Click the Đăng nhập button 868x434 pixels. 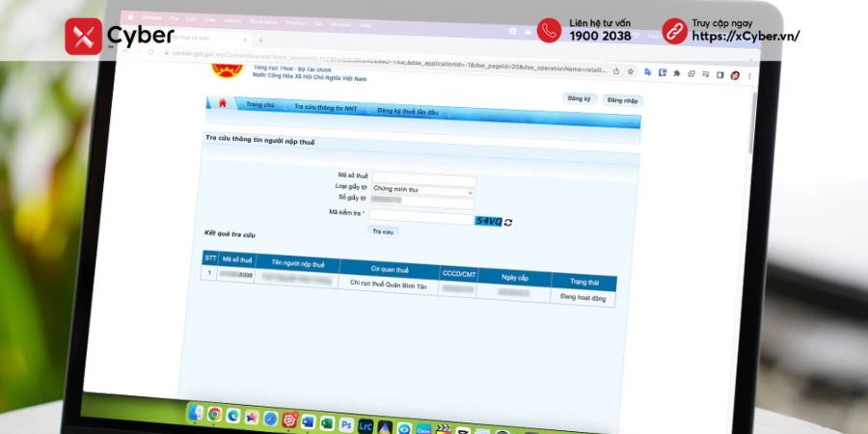click(x=622, y=100)
